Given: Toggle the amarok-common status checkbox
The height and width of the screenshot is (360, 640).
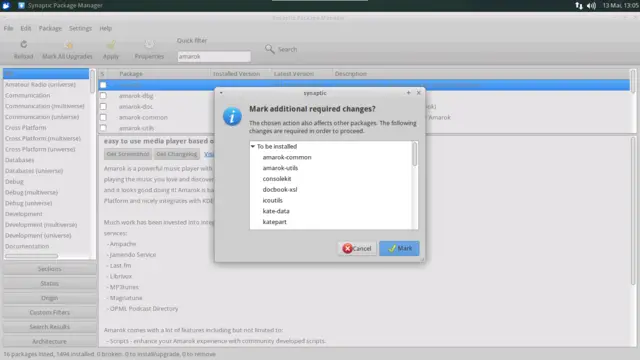Looking at the screenshot, I should pos(103,117).
